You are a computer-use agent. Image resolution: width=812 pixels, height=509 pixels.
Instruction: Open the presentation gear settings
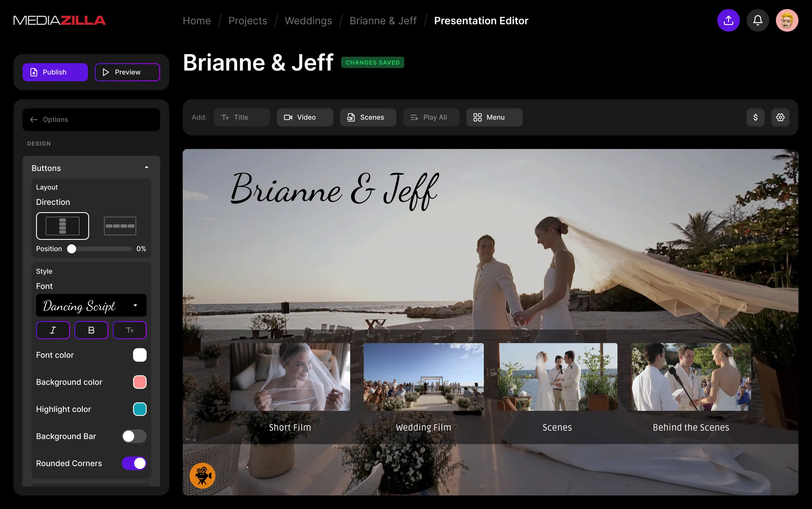(780, 117)
